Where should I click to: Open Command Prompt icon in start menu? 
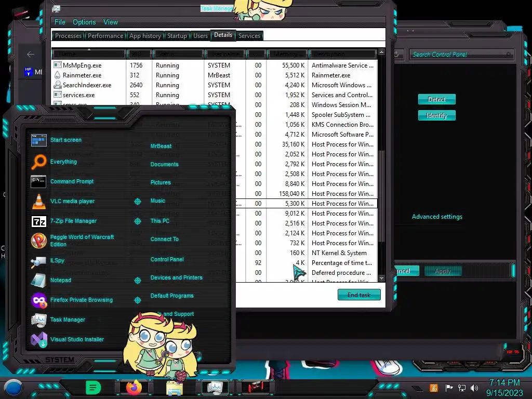click(x=38, y=181)
